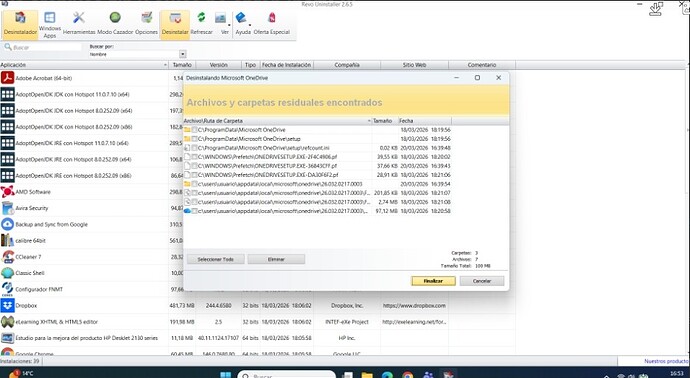Click Archivo\Ruta de Carpeta sort arrow
This screenshot has height=378, width=690.
369,121
